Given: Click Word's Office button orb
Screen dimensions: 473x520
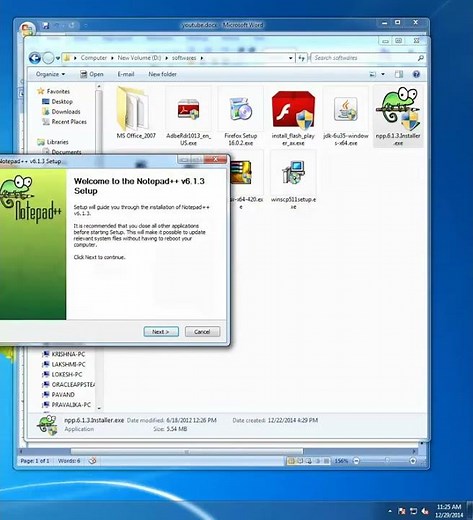Looking at the screenshot, I should tap(27, 29).
